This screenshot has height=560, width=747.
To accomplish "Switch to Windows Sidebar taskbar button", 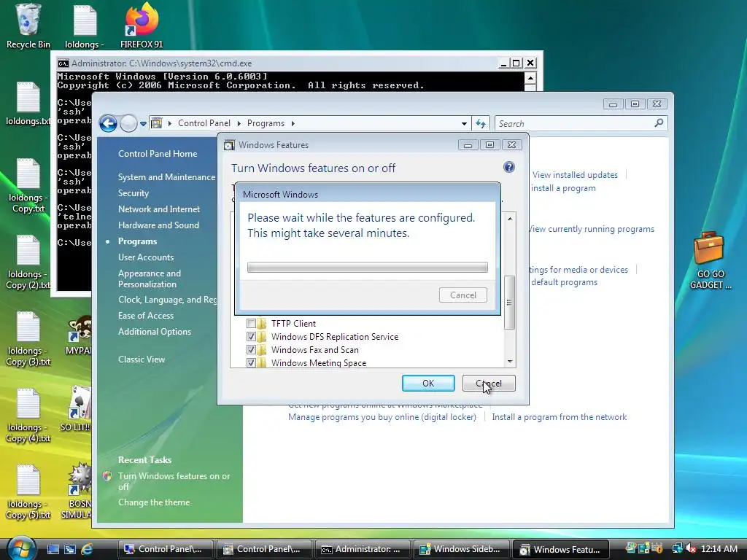I will (462, 550).
